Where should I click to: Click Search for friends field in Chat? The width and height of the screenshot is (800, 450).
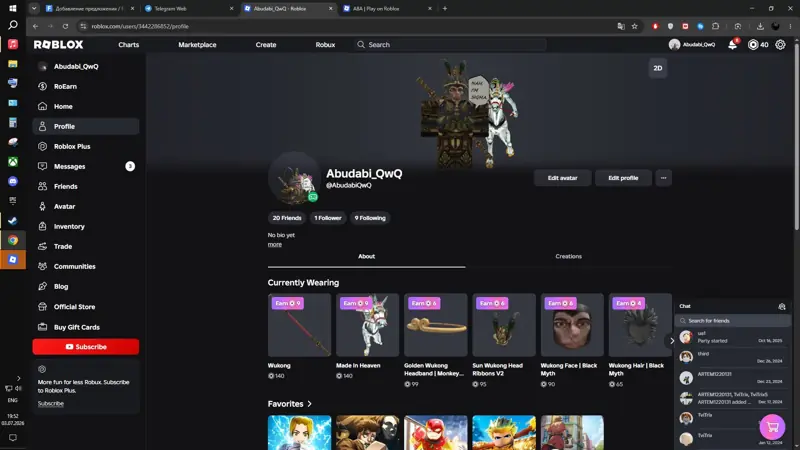(733, 321)
